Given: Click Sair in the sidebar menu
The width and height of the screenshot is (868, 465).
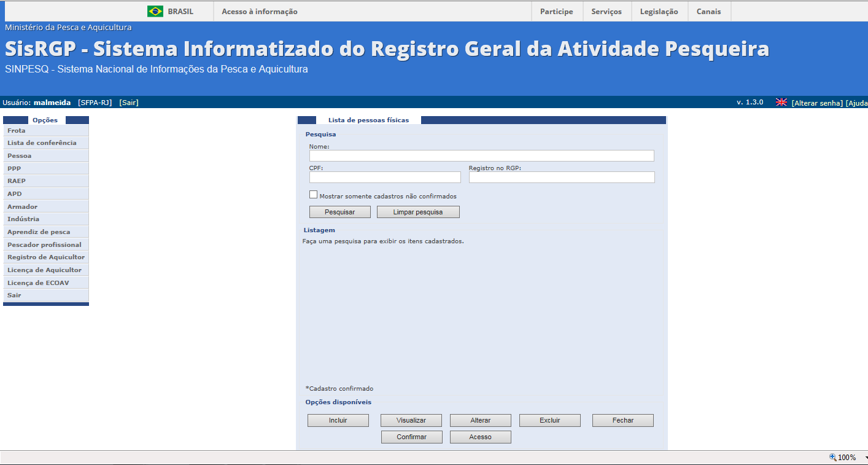Looking at the screenshot, I should tap(46, 295).
